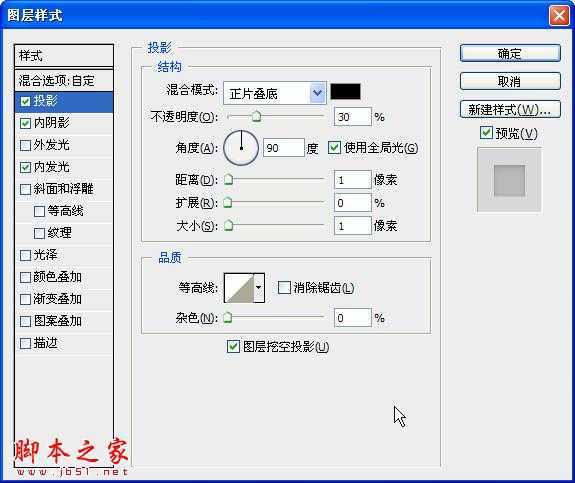Click the 大小 value input field
Screen dimensions: 575x483
352,226
